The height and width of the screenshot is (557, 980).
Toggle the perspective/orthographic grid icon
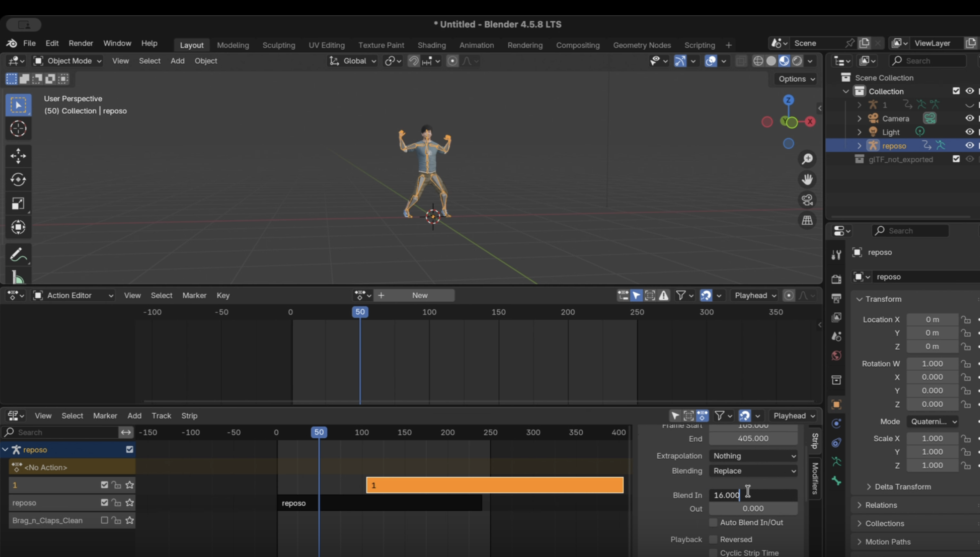pyautogui.click(x=807, y=221)
